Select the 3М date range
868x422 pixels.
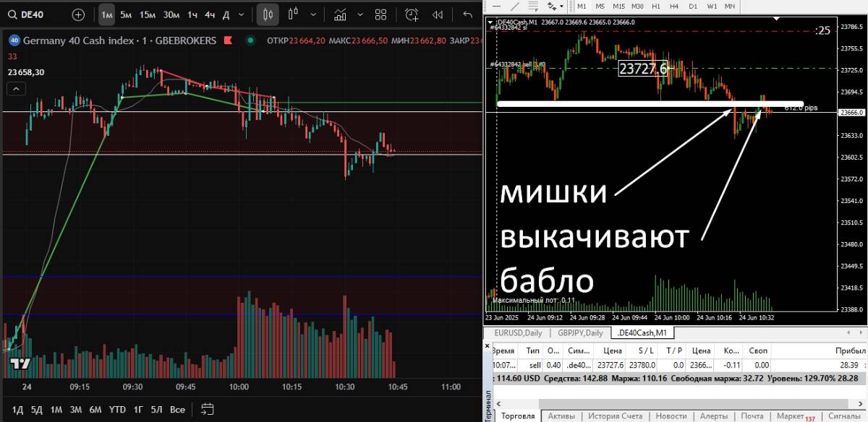pyautogui.click(x=75, y=409)
